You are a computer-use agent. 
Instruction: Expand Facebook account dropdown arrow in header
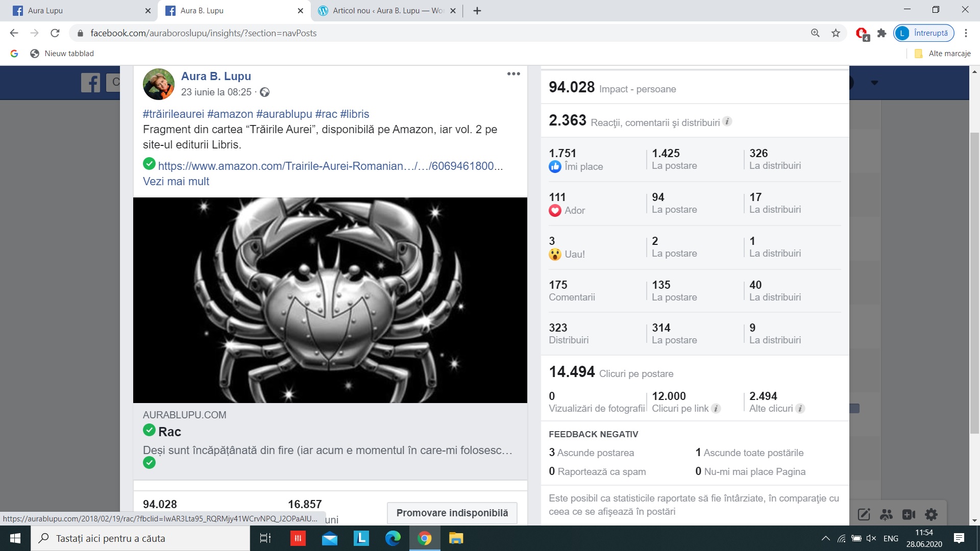coord(874,83)
